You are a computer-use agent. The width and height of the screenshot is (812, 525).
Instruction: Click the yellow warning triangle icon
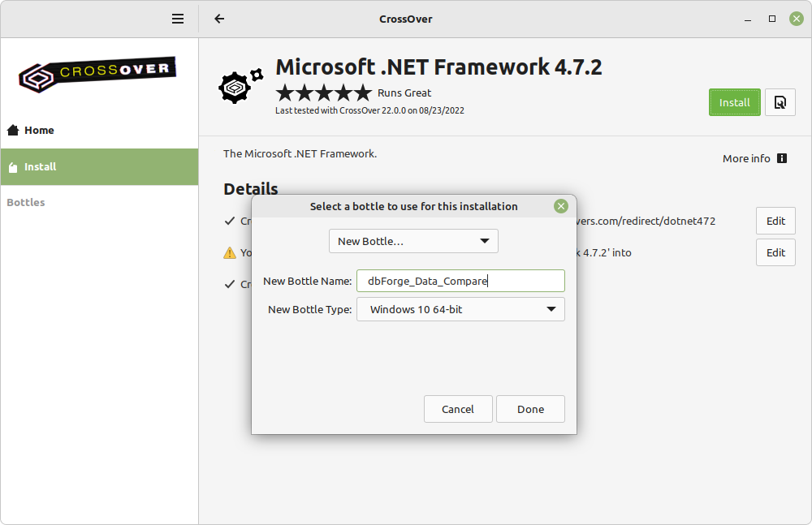point(230,252)
